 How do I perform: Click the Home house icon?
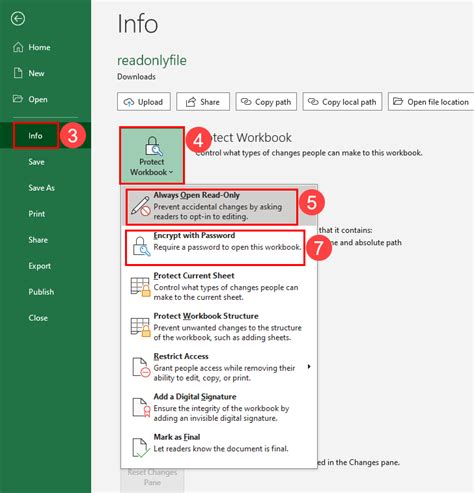click(18, 47)
